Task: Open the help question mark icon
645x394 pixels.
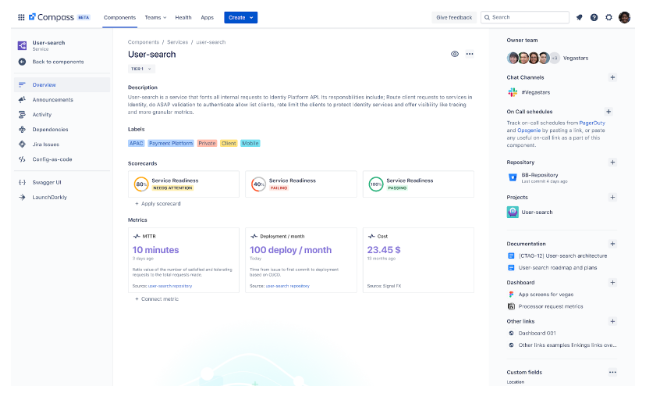Action: (594, 17)
